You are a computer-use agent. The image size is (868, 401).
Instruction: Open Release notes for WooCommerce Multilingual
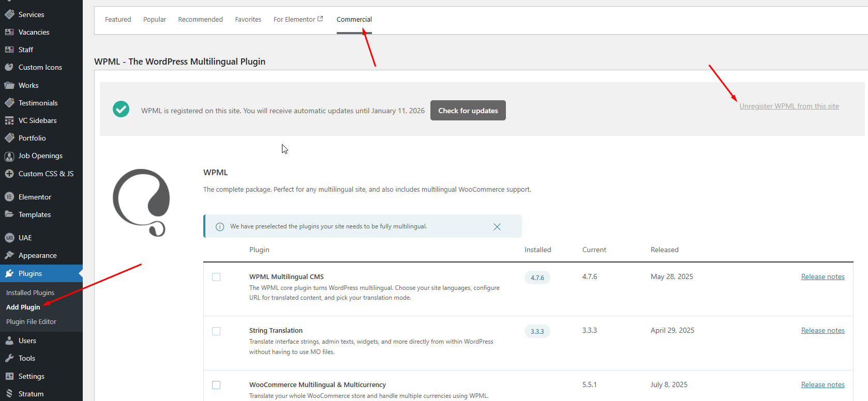[823, 384]
